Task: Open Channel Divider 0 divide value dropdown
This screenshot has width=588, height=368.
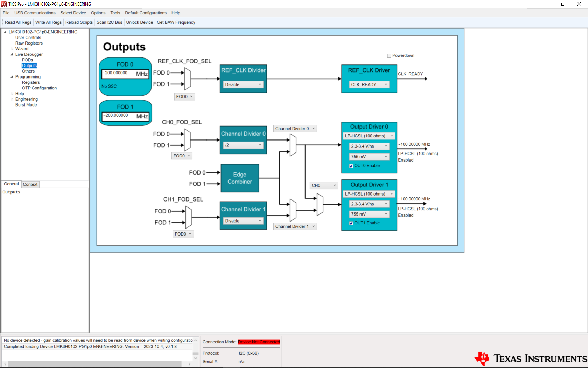Action: [243, 145]
